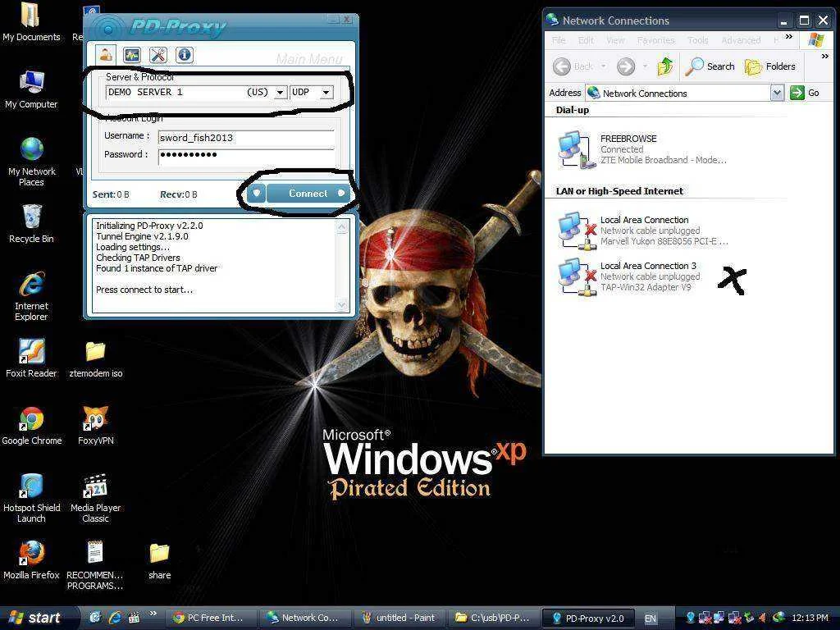Select the FREEBROWSE dial-up connection
Screen dimensions: 840x630
coord(641,149)
